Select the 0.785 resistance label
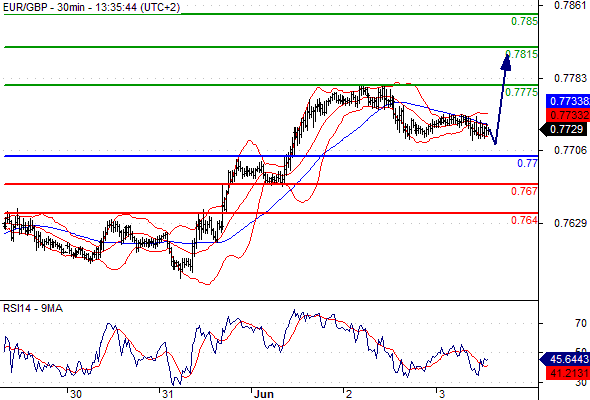The height and width of the screenshot is (400, 590). pyautogui.click(x=525, y=21)
